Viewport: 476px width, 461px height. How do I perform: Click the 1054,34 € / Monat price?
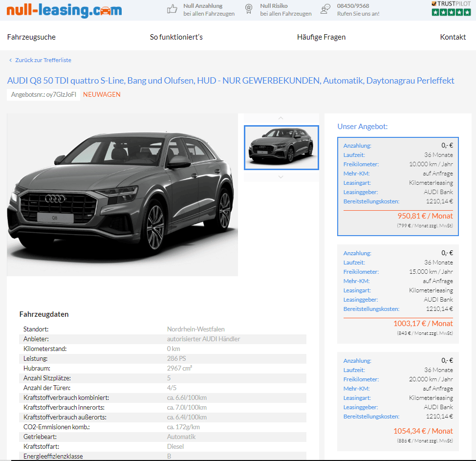(423, 431)
